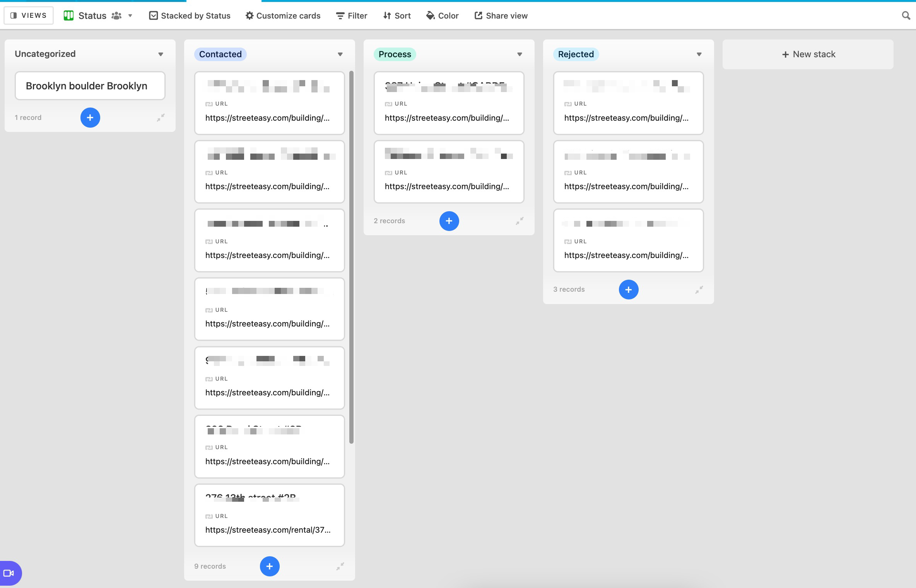
Task: Open the Brooklyn boulder Brooklyn card
Action: coord(90,85)
